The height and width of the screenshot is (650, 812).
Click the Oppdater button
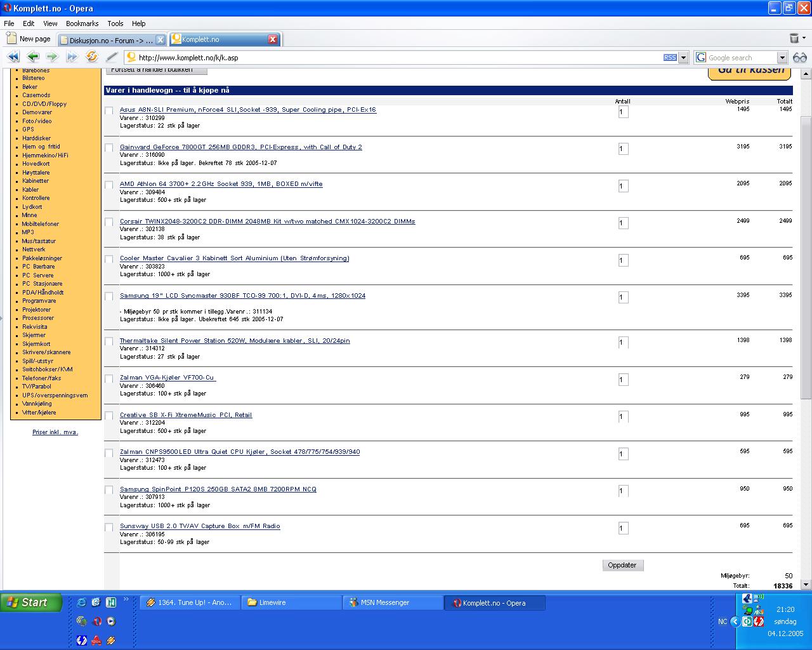(622, 565)
